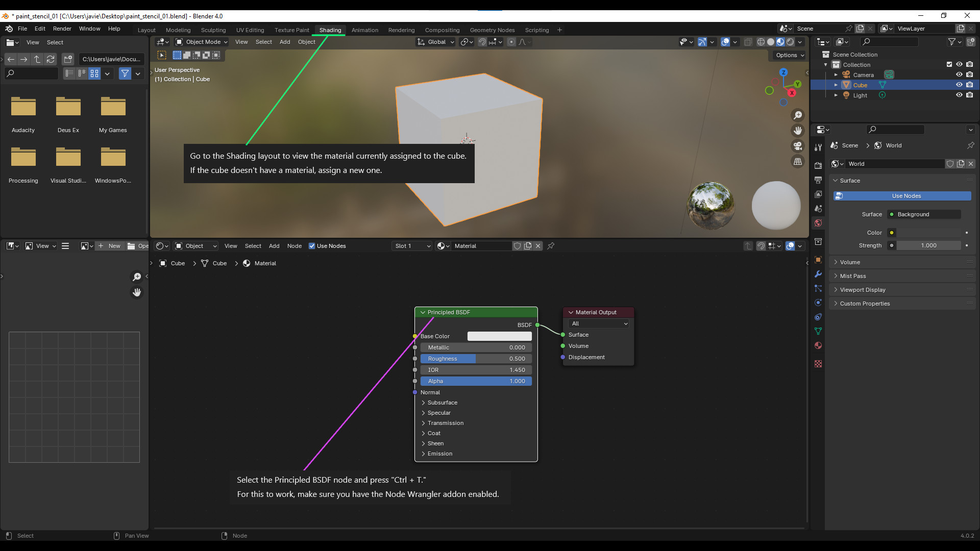Open the Object Data properties tab
The width and height of the screenshot is (980, 551).
tap(818, 331)
